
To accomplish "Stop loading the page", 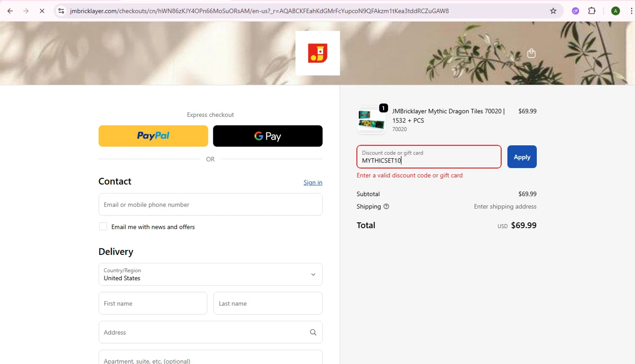I will (x=42, y=11).
